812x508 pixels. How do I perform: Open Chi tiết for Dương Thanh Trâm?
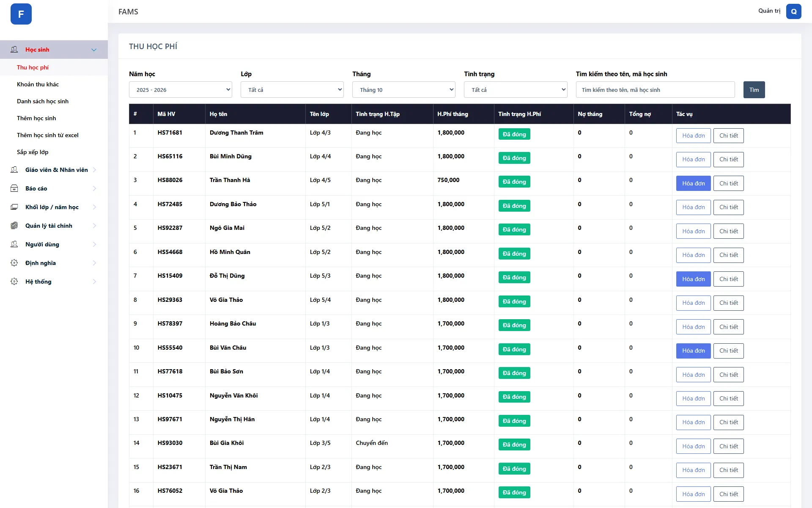click(x=729, y=135)
